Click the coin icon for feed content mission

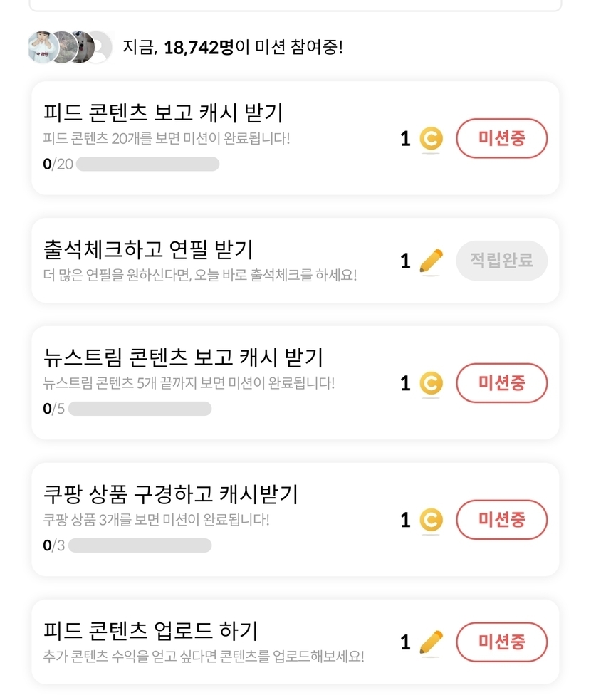point(430,139)
